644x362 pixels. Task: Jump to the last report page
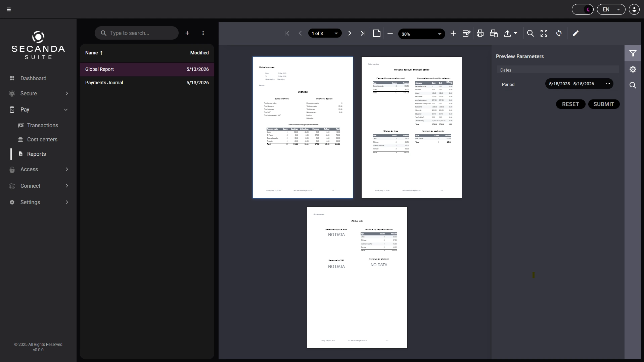pos(363,33)
